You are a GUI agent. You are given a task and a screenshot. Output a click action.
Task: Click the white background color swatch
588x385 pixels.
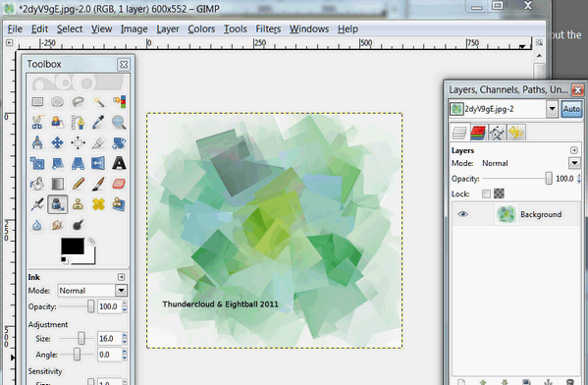click(x=89, y=259)
